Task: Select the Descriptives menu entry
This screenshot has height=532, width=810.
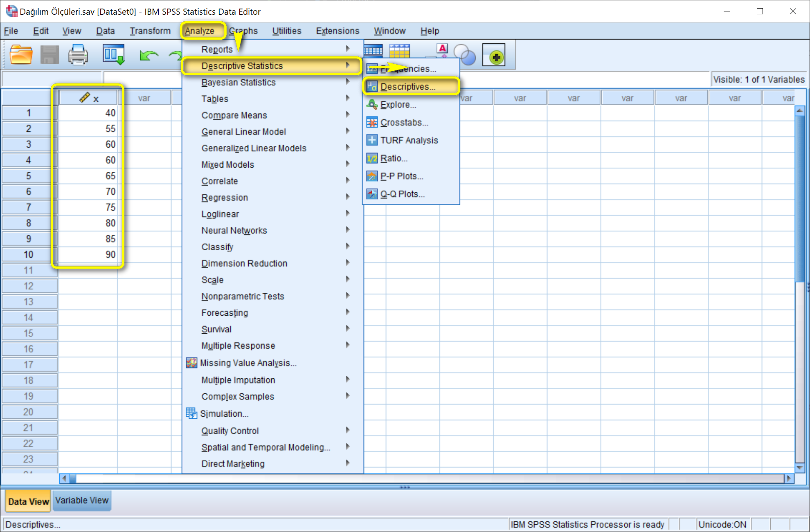Action: click(407, 87)
